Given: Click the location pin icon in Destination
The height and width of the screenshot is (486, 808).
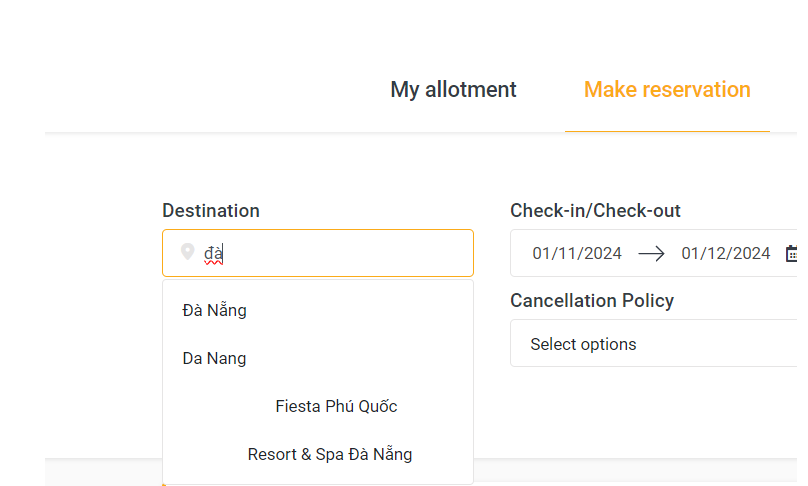Looking at the screenshot, I should [x=187, y=252].
